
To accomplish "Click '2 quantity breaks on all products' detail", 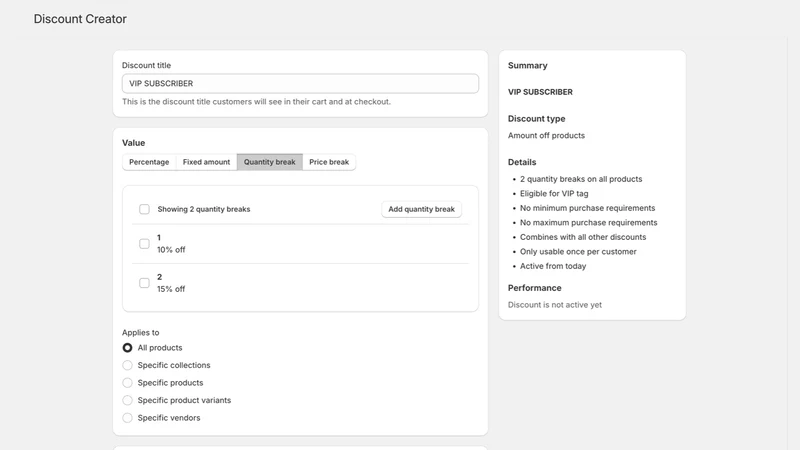I will [581, 179].
